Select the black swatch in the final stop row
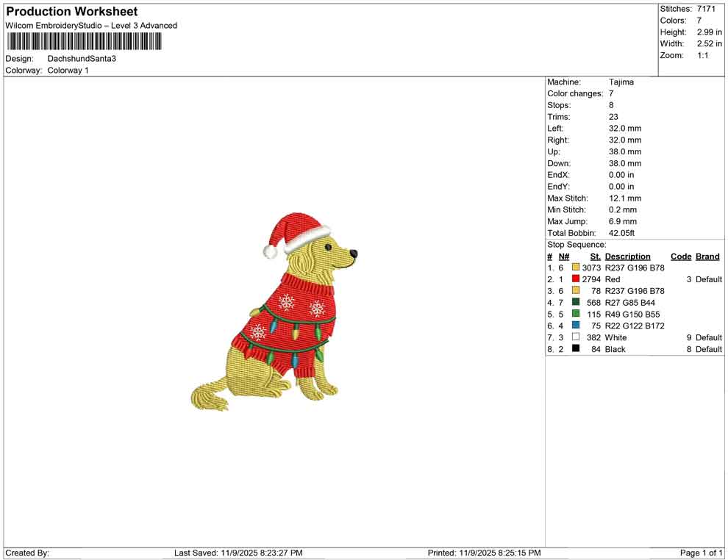Viewport: 728px width, 560px height. pyautogui.click(x=576, y=349)
